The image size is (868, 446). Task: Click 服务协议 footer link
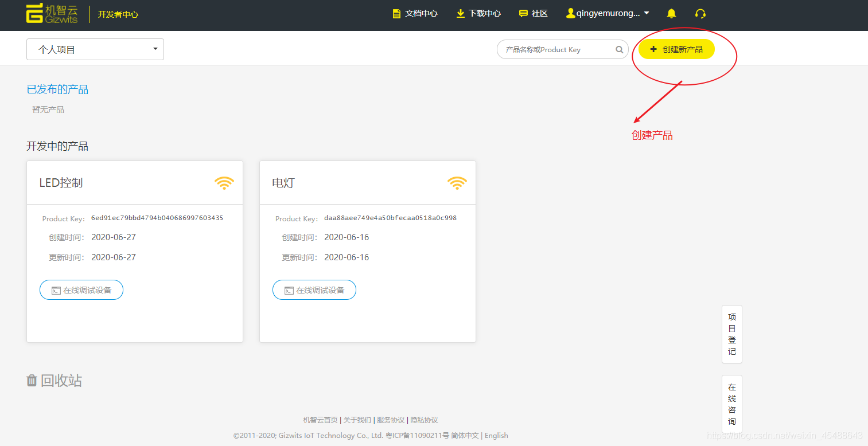[391, 420]
